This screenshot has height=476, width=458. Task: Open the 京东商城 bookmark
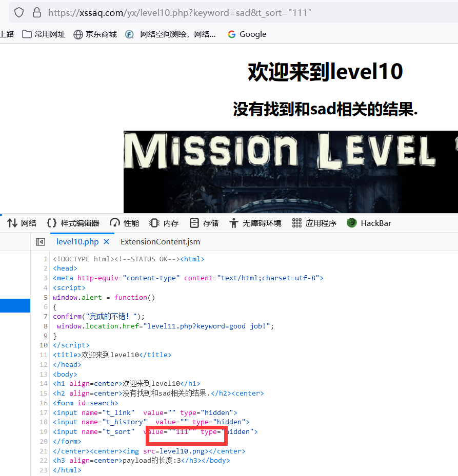95,34
